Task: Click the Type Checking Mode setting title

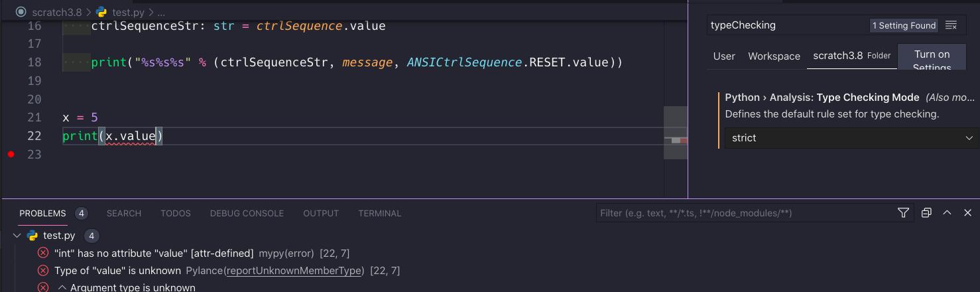Action: [x=822, y=98]
